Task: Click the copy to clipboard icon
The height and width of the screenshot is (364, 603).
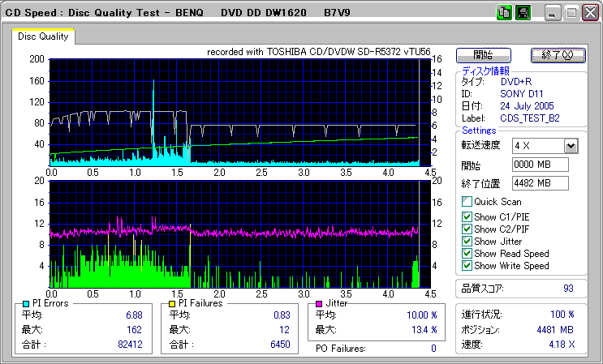Action: click(503, 13)
